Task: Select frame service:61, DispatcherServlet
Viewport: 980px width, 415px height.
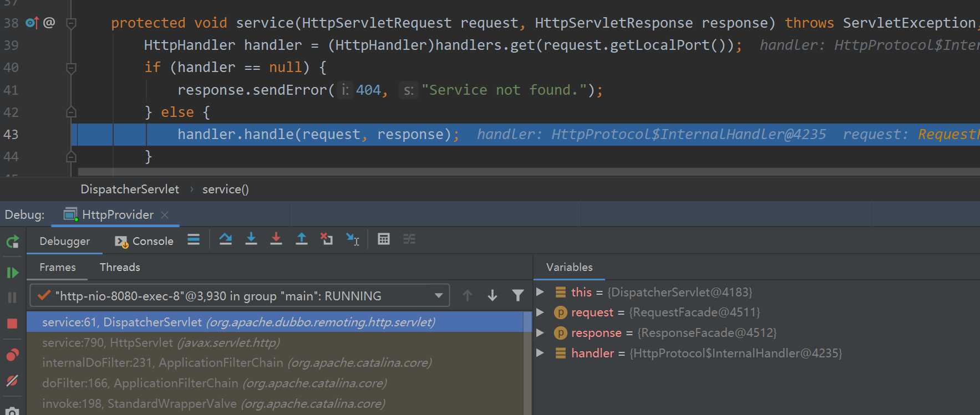Action: [276, 322]
